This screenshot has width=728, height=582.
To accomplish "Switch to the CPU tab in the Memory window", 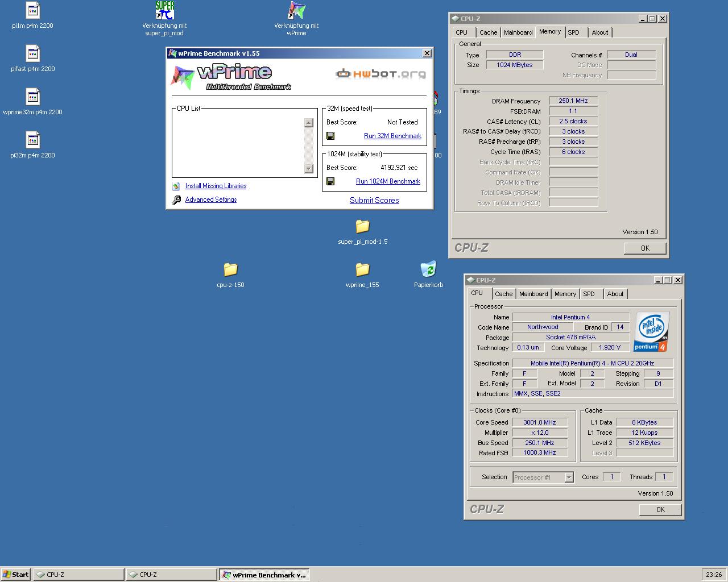I will pyautogui.click(x=462, y=32).
